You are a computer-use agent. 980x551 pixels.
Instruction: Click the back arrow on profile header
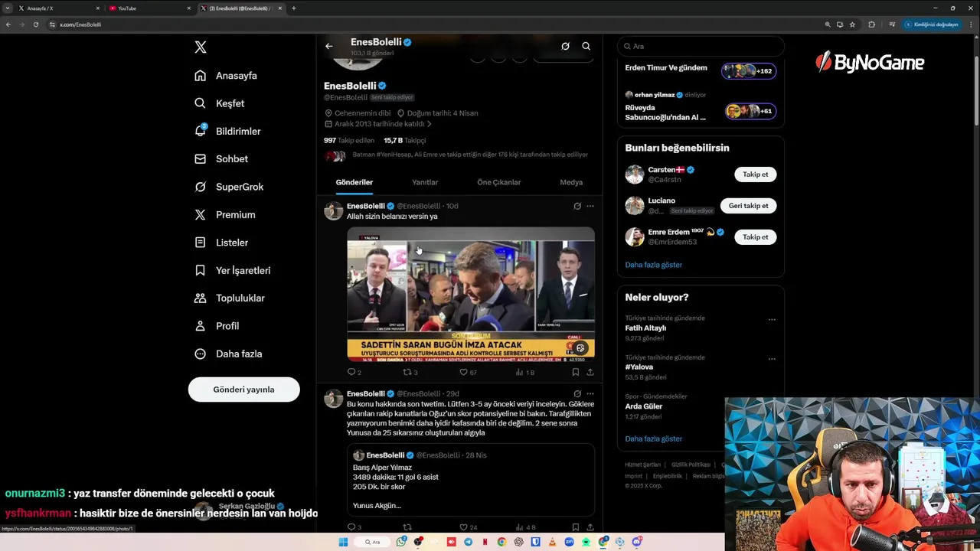click(329, 46)
